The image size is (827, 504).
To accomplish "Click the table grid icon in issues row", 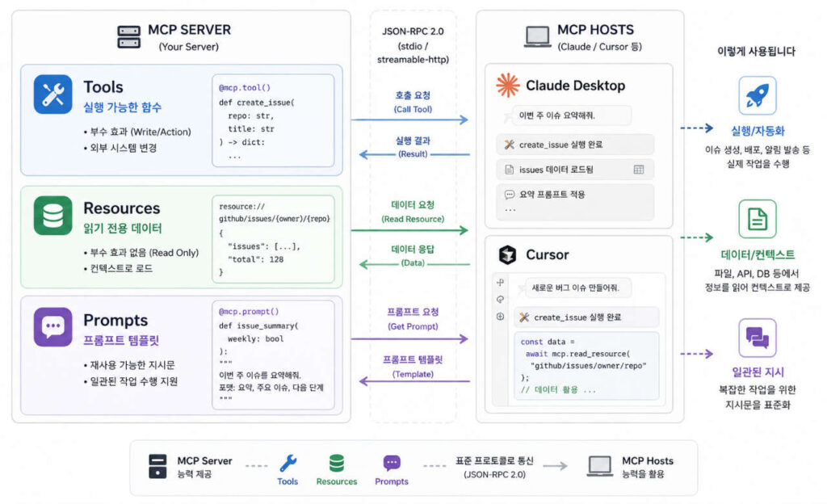I will pos(639,170).
